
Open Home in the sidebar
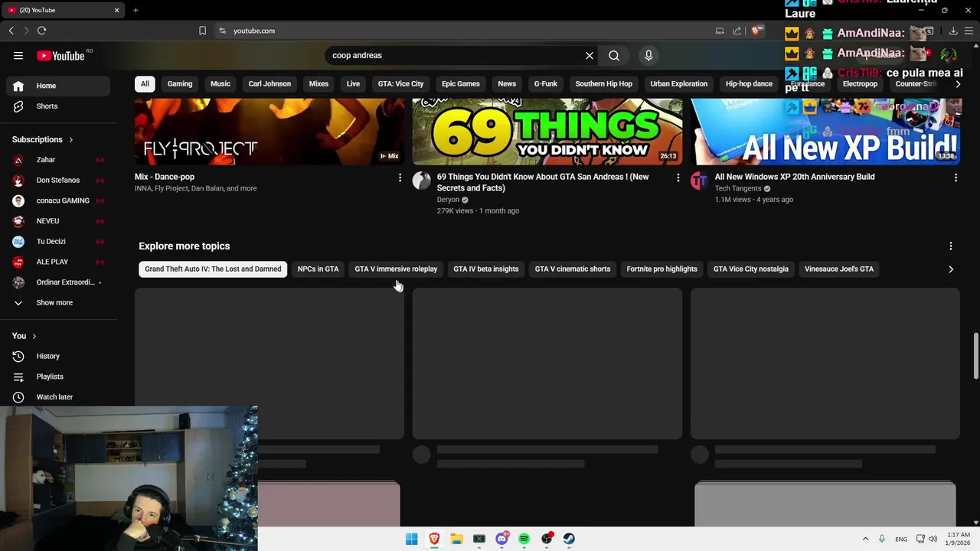[x=58, y=86]
